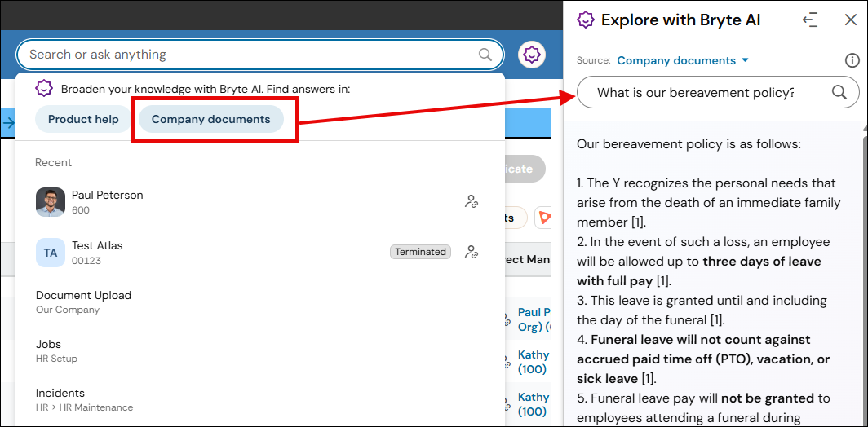Click the orange icon behind the search dropdown
This screenshot has height=427, width=868.
tap(544, 218)
